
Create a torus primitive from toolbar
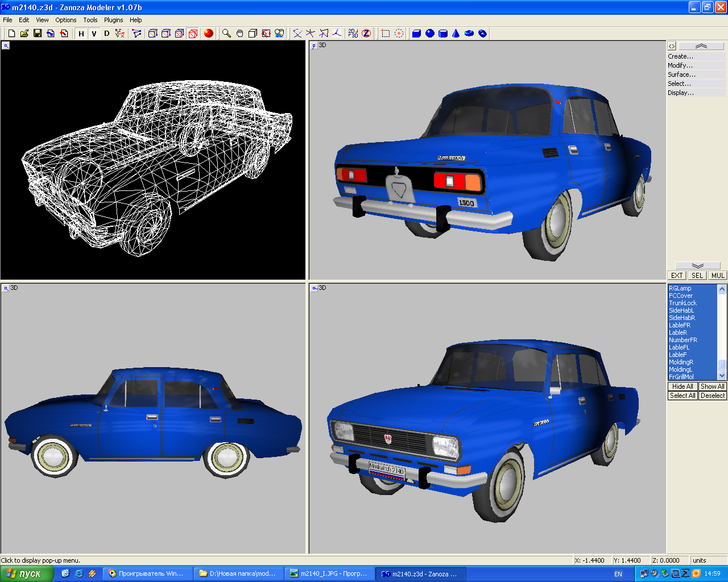pos(469,34)
